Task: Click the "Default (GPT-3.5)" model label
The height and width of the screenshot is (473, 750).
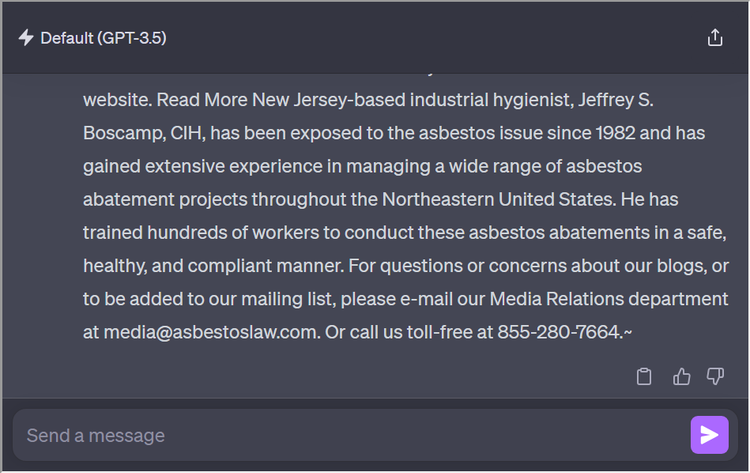Action: (103, 38)
